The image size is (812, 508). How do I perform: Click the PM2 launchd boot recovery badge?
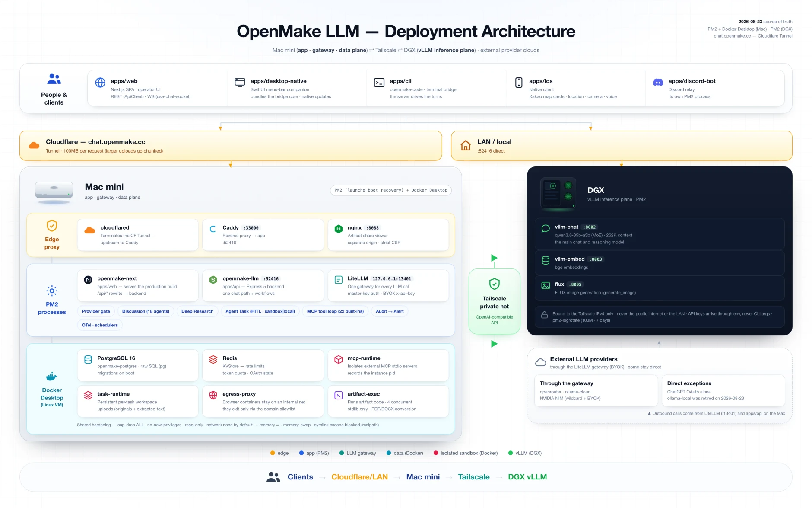pyautogui.click(x=391, y=190)
